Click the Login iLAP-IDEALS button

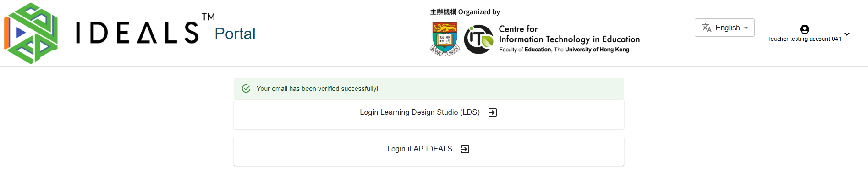(x=419, y=149)
